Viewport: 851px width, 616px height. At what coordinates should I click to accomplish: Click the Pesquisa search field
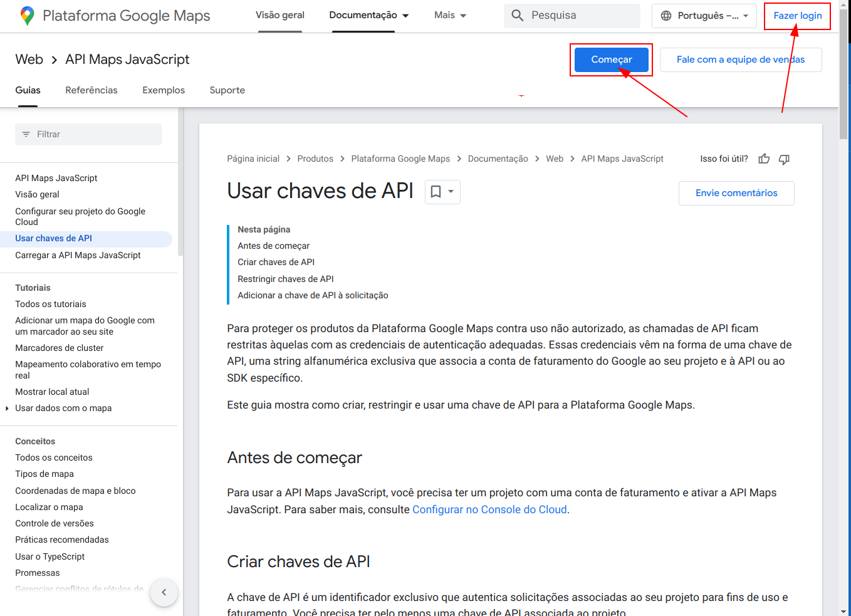click(572, 16)
